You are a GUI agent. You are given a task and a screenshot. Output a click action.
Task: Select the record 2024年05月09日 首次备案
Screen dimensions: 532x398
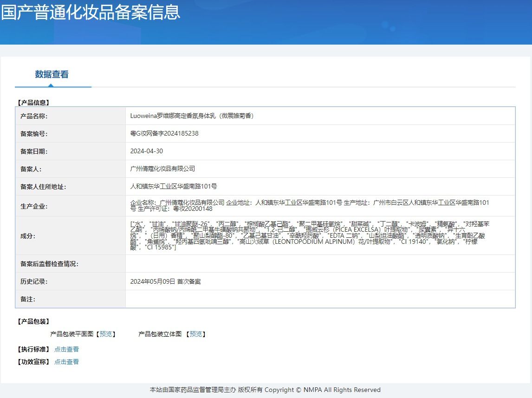[x=166, y=281]
